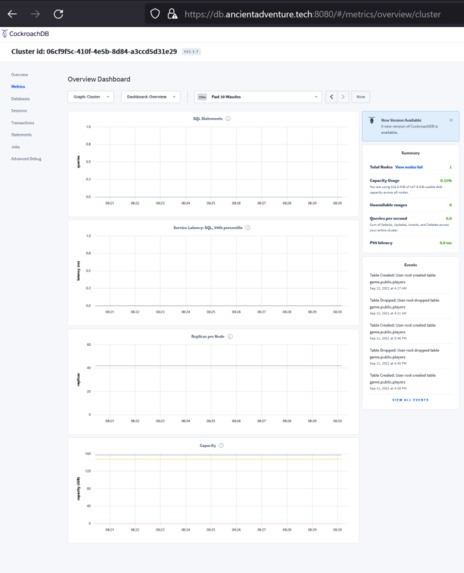Expand the Graph: Cluster dropdown
This screenshot has height=573, width=464.
coord(91,97)
